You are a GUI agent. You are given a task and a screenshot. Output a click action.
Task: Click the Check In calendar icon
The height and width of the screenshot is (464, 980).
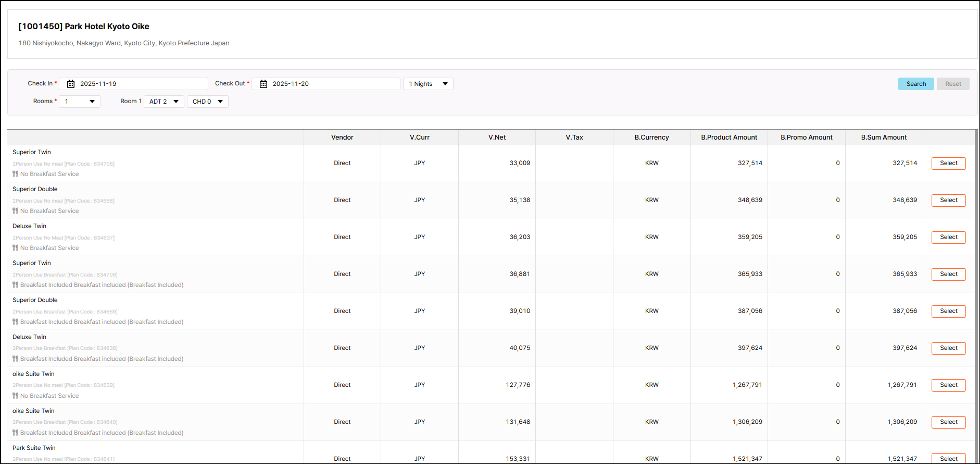pos(71,84)
